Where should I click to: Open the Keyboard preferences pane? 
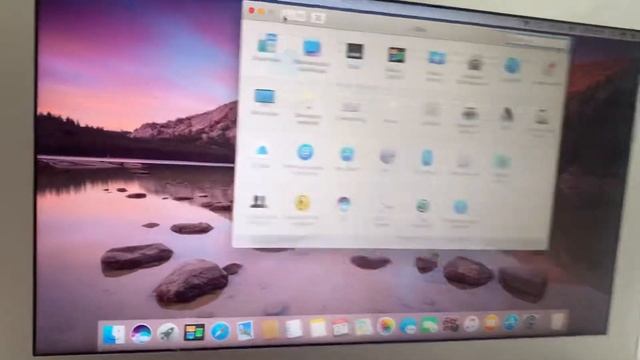(351, 107)
